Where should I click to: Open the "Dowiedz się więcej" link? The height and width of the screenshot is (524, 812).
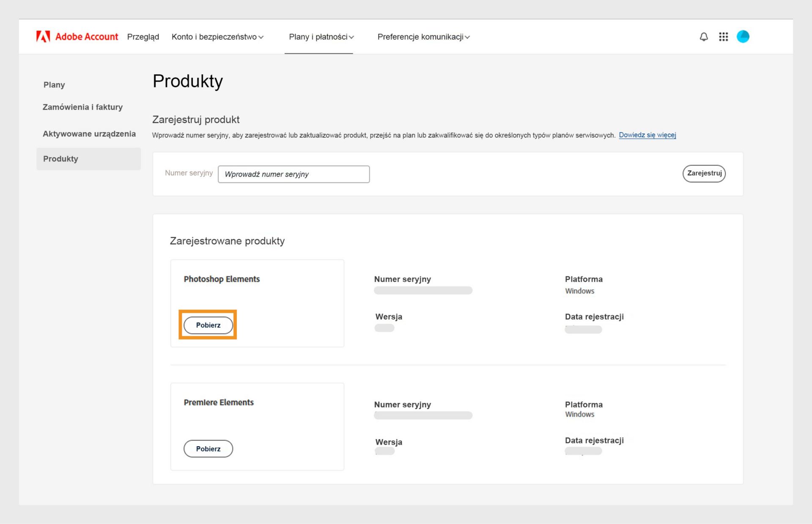click(647, 135)
